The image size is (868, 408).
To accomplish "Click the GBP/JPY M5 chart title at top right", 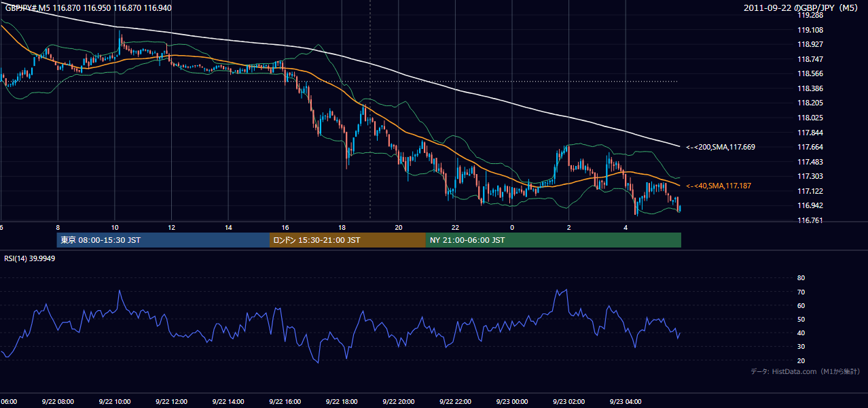I will (x=800, y=7).
